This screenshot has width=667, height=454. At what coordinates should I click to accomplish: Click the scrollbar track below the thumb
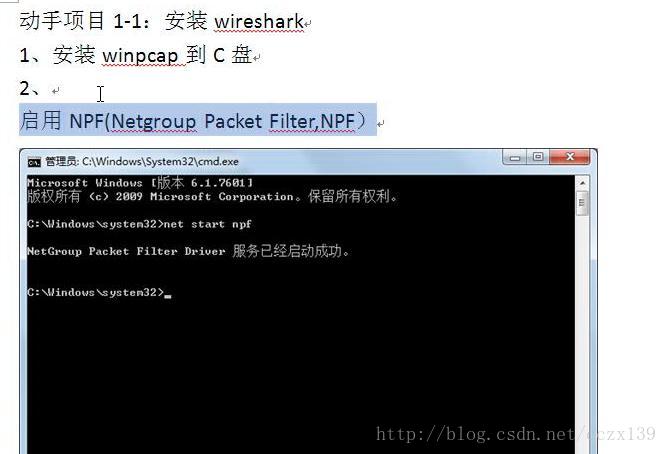pos(582,332)
